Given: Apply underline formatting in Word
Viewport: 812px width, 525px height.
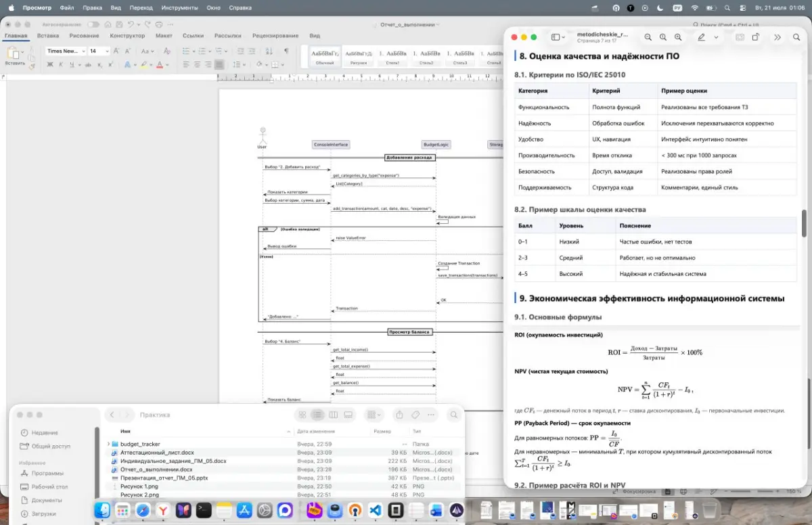Looking at the screenshot, I should tap(71, 65).
